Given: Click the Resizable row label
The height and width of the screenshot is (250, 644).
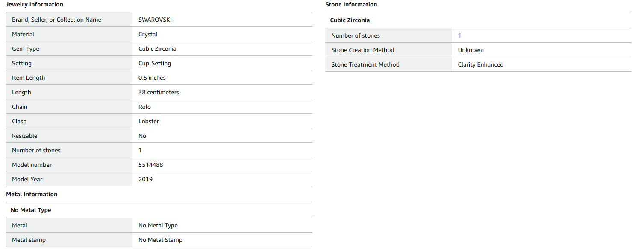Looking at the screenshot, I should (25, 136).
